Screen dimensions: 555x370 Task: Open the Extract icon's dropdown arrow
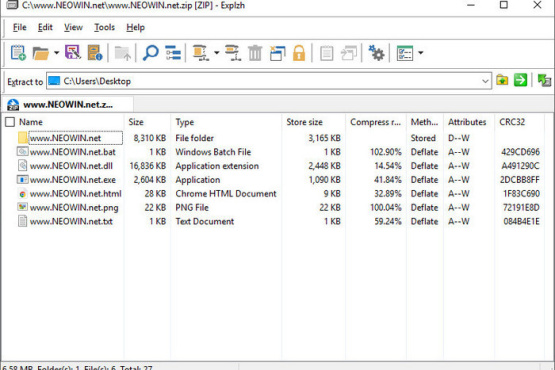(217, 53)
